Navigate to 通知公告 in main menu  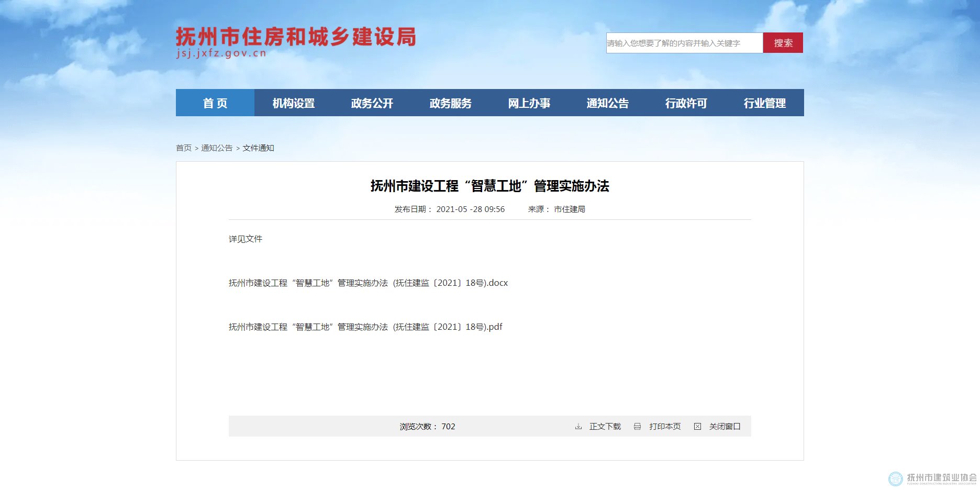point(608,103)
